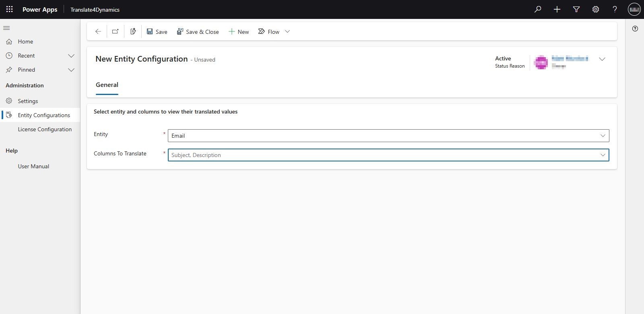Image resolution: width=644 pixels, height=314 pixels.
Task: Click the Recent clock icon
Action: point(9,56)
